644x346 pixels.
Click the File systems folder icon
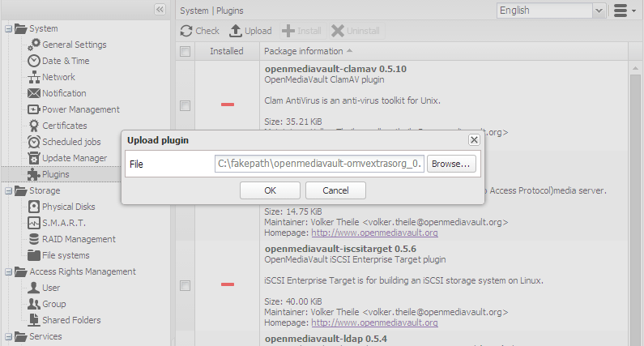[34, 255]
